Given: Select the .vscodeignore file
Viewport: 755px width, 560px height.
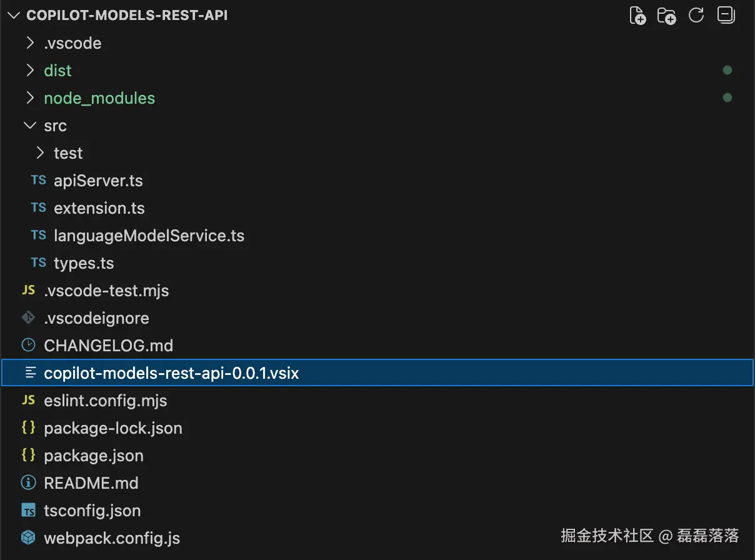Looking at the screenshot, I should tap(96, 317).
